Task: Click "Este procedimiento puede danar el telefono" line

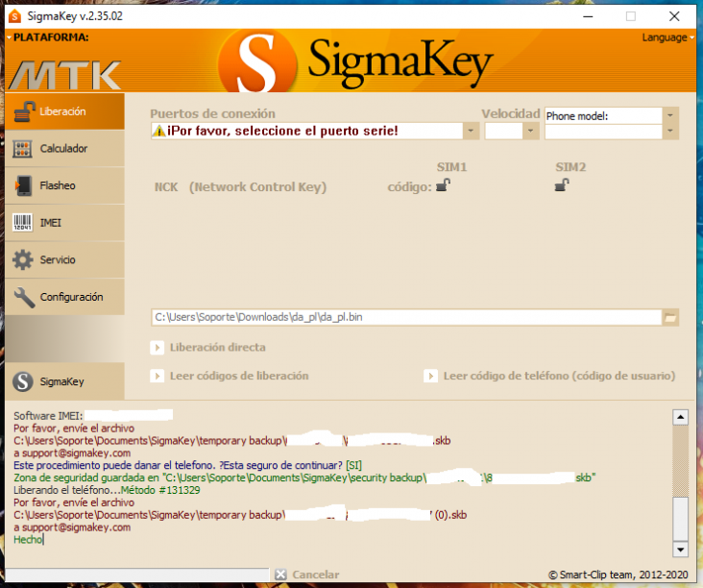Action: tap(187, 465)
